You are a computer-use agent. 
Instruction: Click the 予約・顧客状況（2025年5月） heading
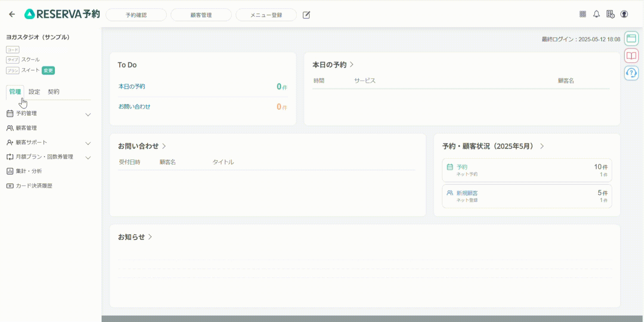[489, 146]
